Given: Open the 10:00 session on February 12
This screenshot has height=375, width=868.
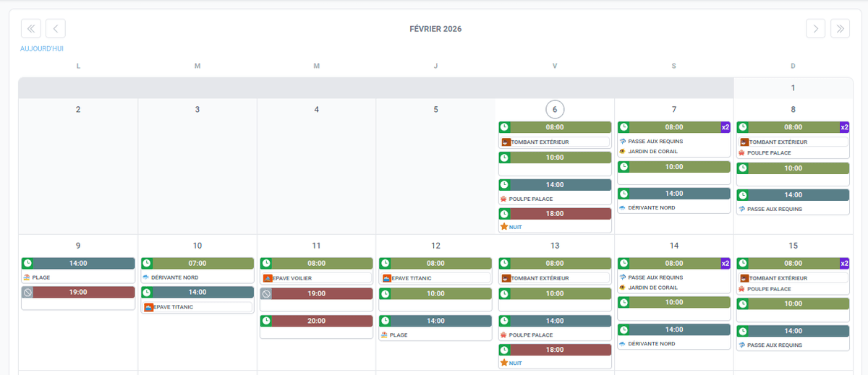Looking at the screenshot, I should tap(435, 294).
